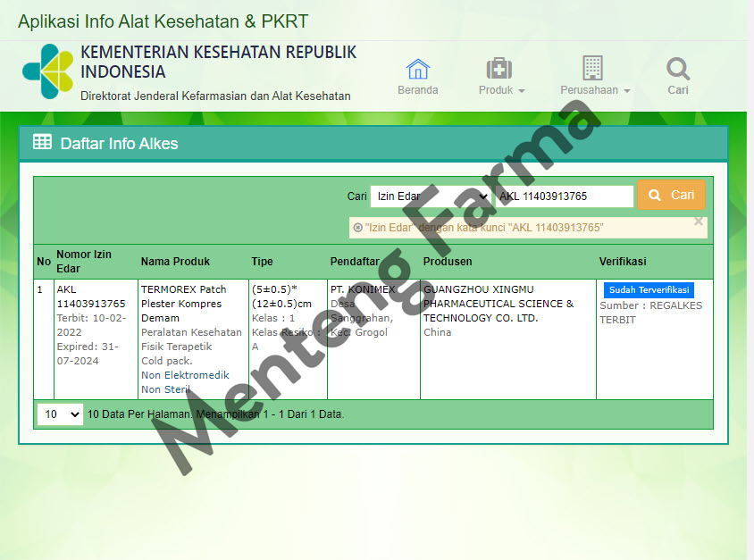Image resolution: width=754 pixels, height=560 pixels.
Task: Select the Beranda menu item
Action: click(x=417, y=89)
